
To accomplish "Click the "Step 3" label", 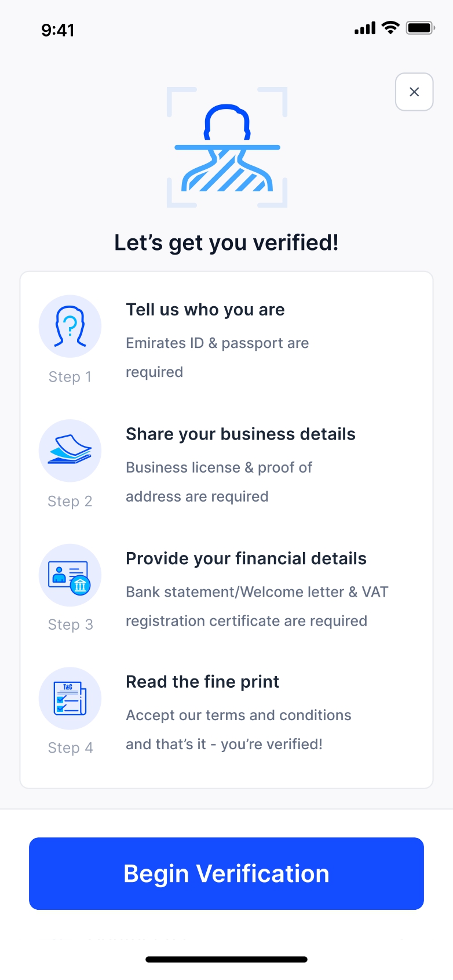I will coord(70,625).
